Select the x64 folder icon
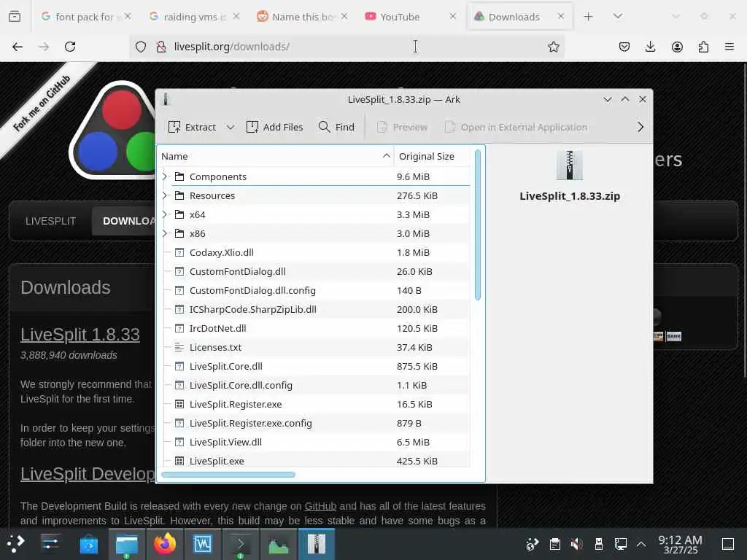Image resolution: width=747 pixels, height=560 pixels. [179, 215]
